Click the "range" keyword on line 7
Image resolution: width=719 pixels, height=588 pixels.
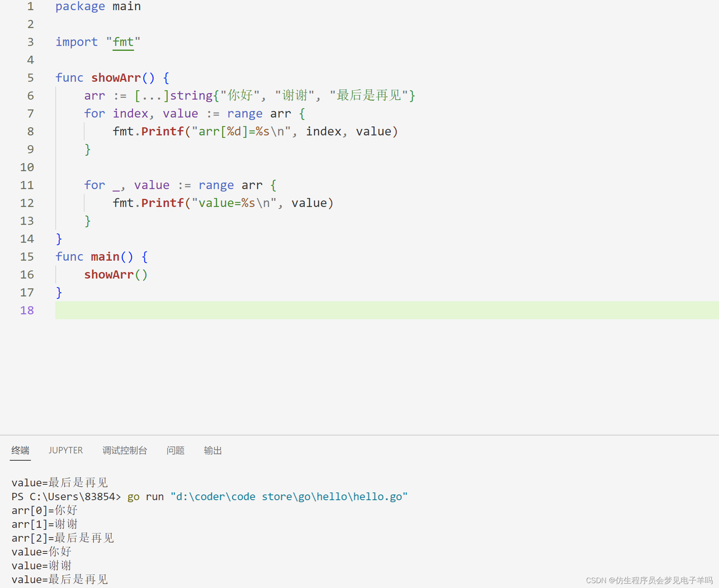click(x=245, y=113)
